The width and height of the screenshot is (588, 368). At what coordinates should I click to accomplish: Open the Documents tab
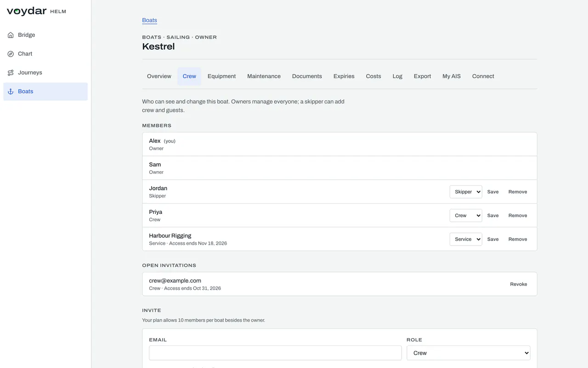(x=307, y=76)
